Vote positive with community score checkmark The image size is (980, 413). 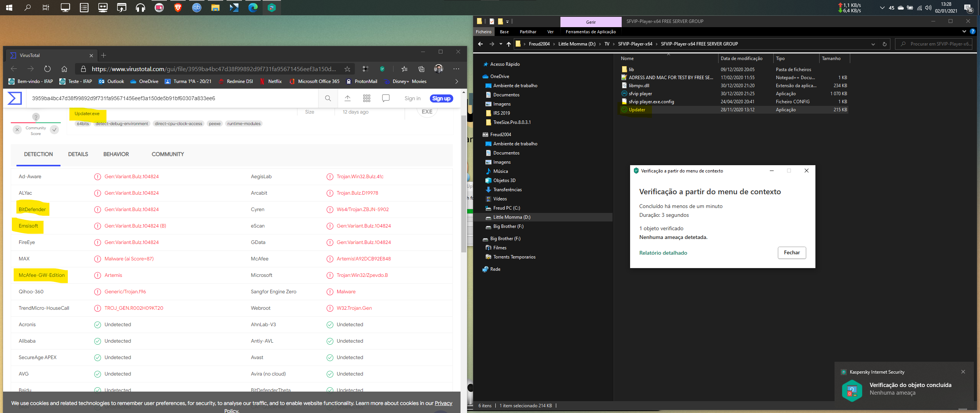pyautogui.click(x=54, y=130)
